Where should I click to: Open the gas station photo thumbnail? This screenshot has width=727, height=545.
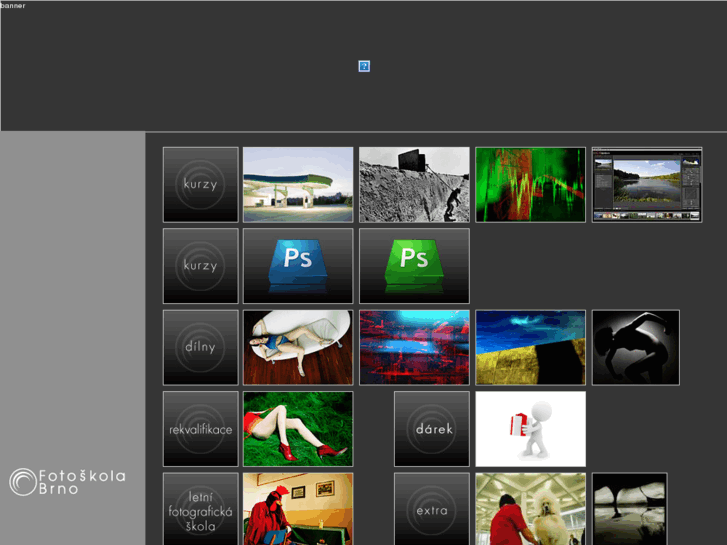pyautogui.click(x=298, y=185)
